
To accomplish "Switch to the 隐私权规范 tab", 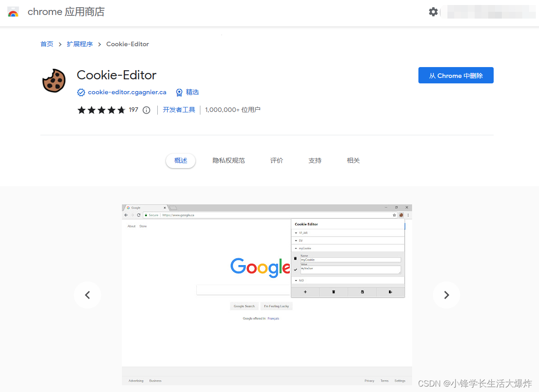I will pos(228,160).
